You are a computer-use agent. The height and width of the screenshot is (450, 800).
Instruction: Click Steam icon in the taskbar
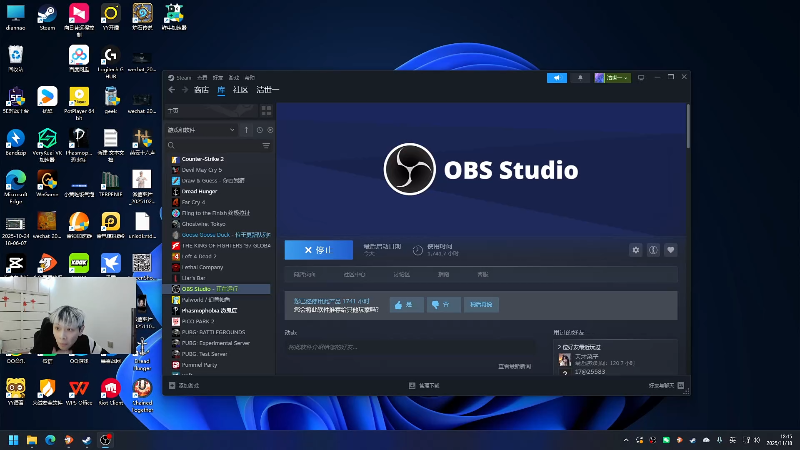coord(87,440)
